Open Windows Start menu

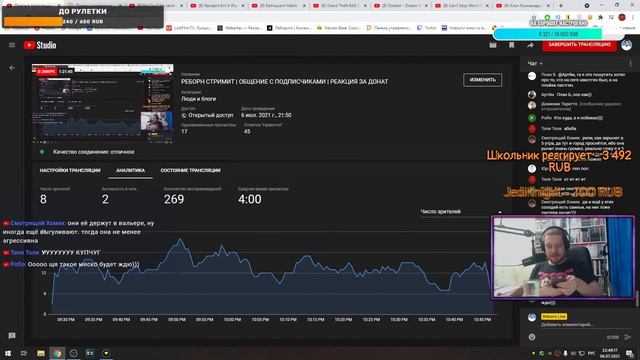8,353
